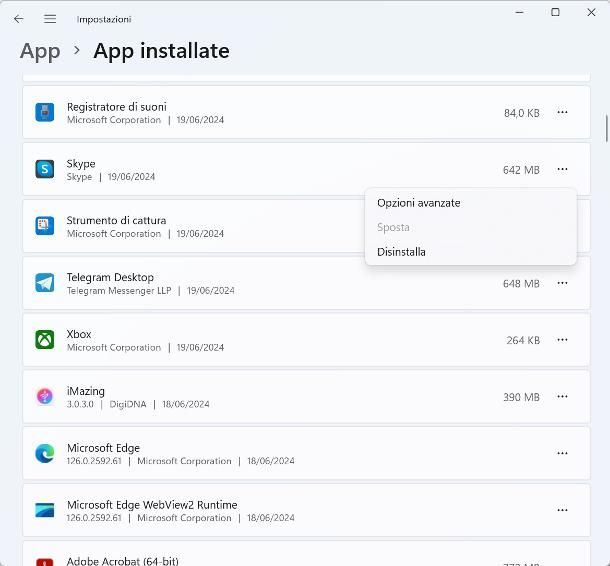The image size is (610, 566).
Task: Open more options for Edge WebView2 Runtime
Action: [562, 510]
